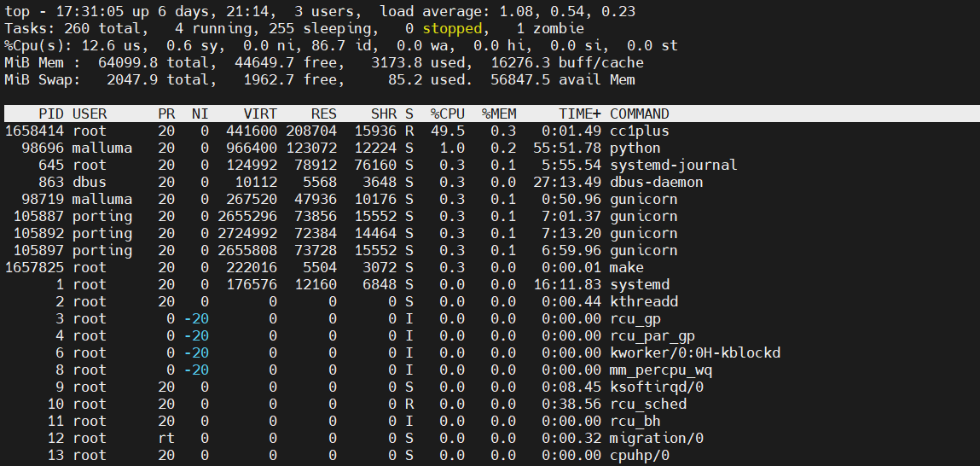Click the TIME+ column header
The width and height of the screenshot is (980, 466).
pyautogui.click(x=580, y=114)
